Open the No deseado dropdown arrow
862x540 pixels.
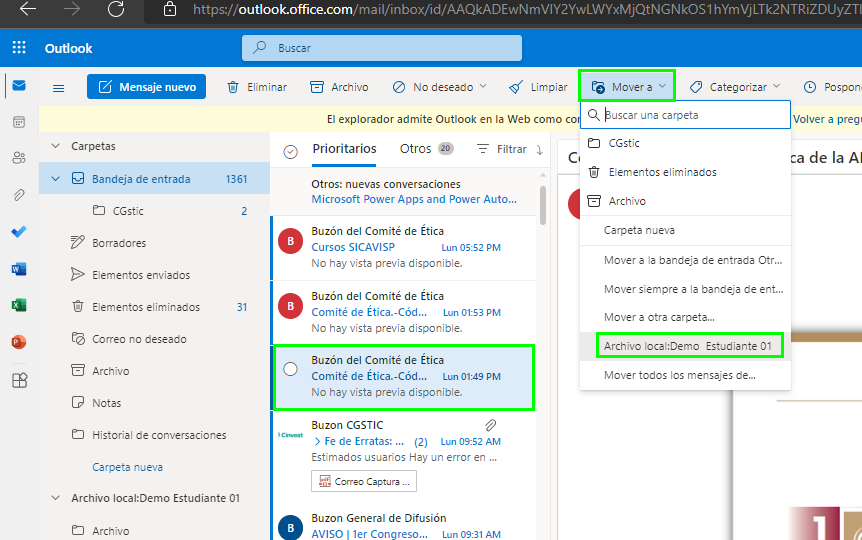point(484,87)
